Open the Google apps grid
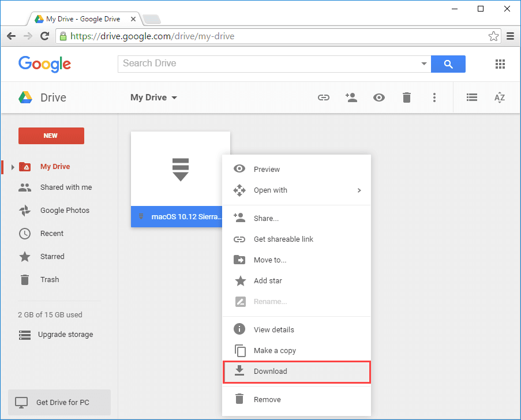 500,63
